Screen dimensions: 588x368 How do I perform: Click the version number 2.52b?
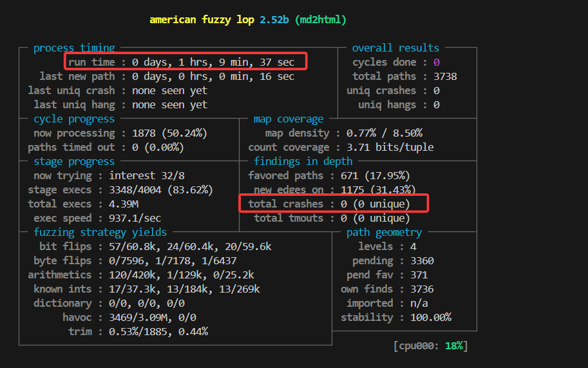274,19
